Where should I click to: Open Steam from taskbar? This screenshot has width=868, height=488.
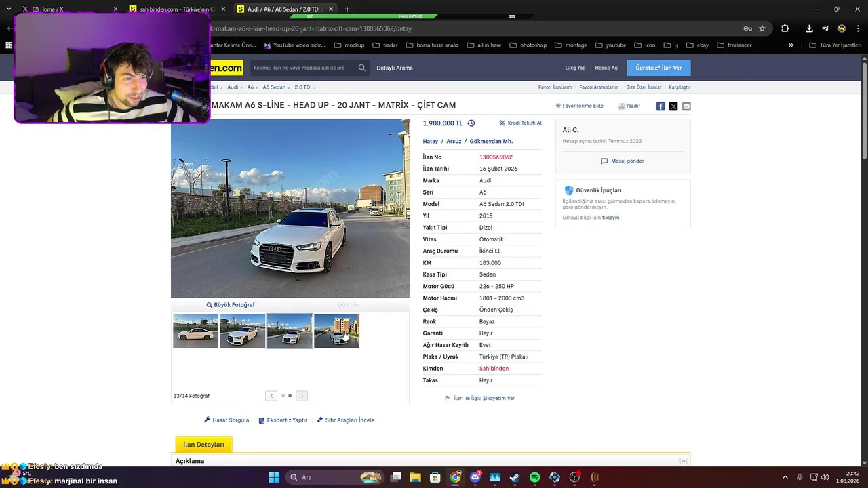515,477
